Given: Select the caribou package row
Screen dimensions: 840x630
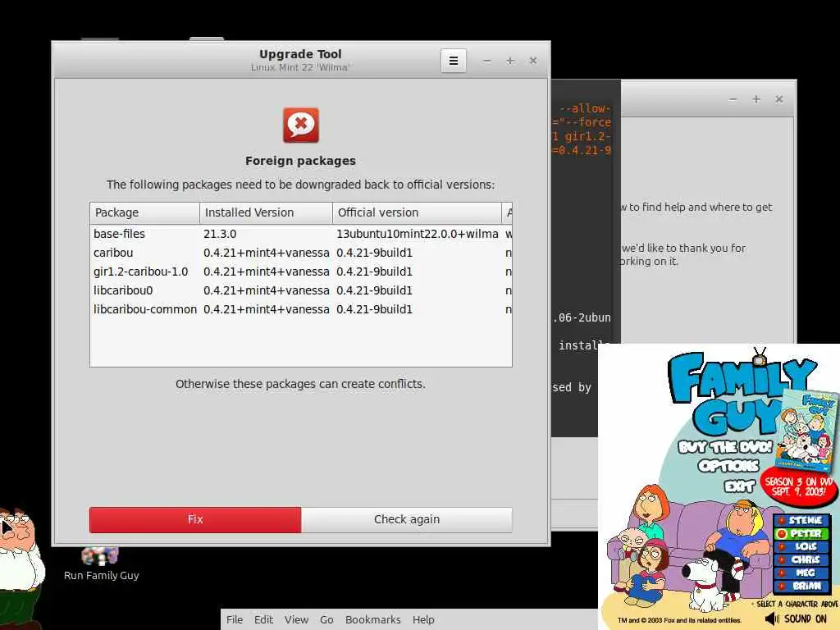Looking at the screenshot, I should [301, 253].
